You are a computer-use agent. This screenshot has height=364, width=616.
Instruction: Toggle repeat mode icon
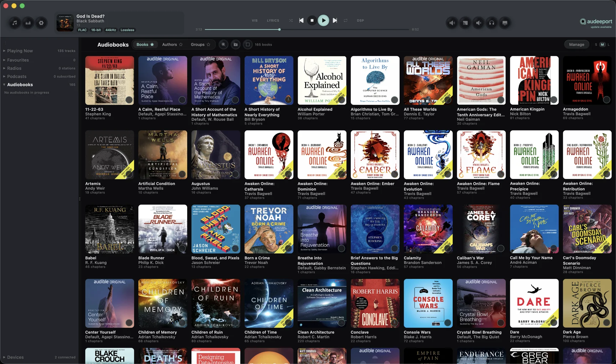pos(345,21)
